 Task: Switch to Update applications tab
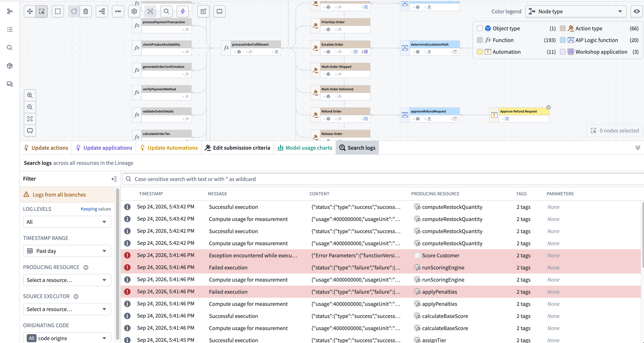(x=104, y=148)
